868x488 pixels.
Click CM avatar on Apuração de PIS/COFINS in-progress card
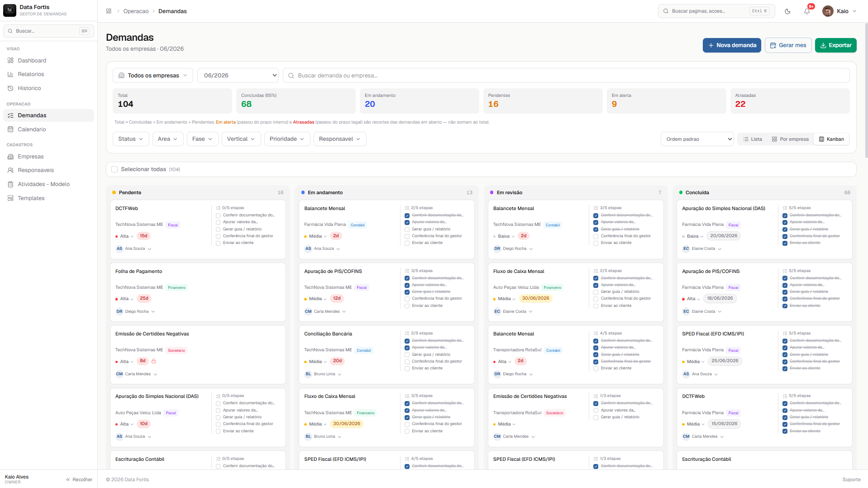pyautogui.click(x=308, y=311)
